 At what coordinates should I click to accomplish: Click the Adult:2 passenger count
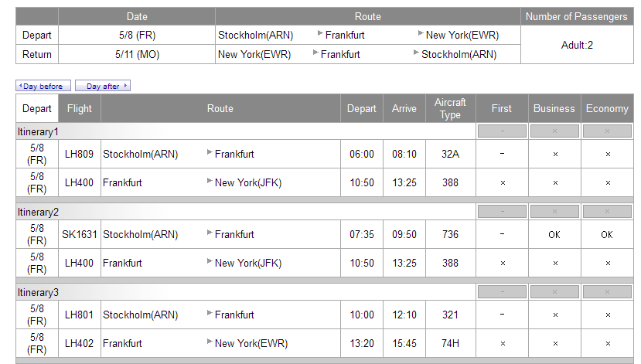[577, 45]
